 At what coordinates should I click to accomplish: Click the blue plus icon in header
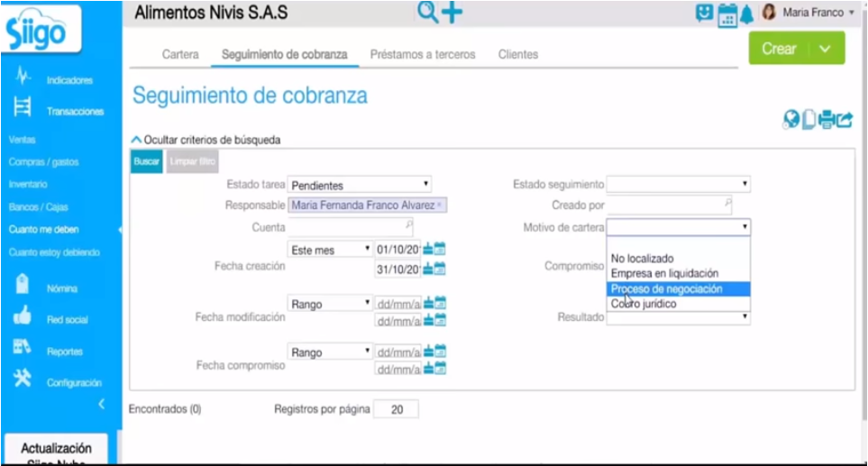[452, 13]
